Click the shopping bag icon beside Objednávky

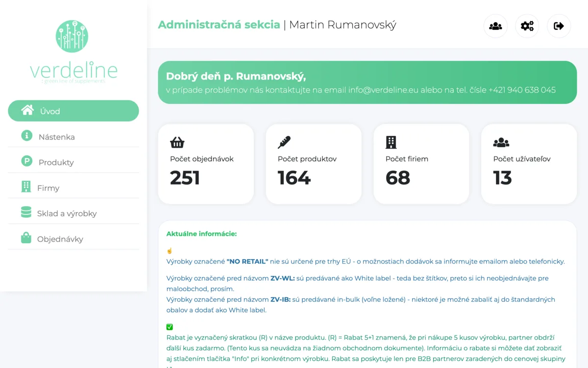(26, 238)
